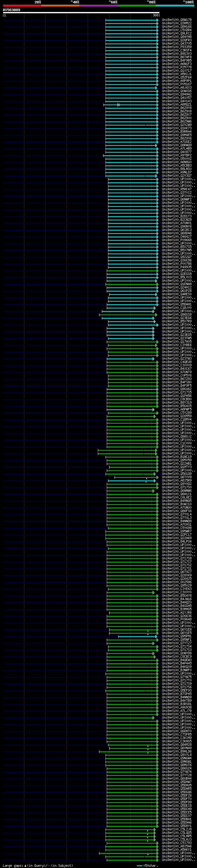Screen dimensions: 197x868
Task: Select hit label UniRef100_A9NLD7
Action: [177, 172]
